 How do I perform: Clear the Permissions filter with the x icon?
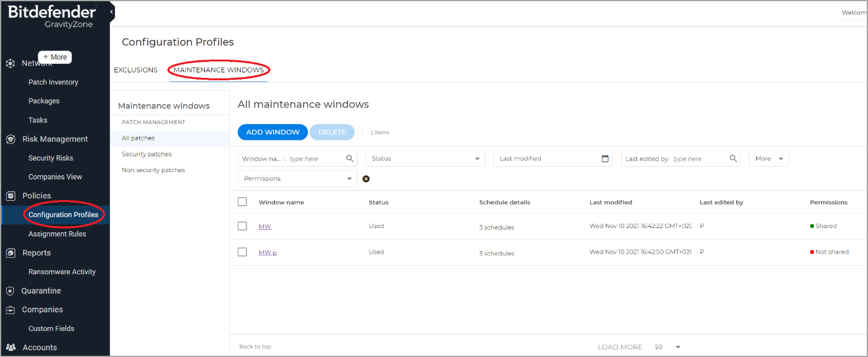coord(366,178)
